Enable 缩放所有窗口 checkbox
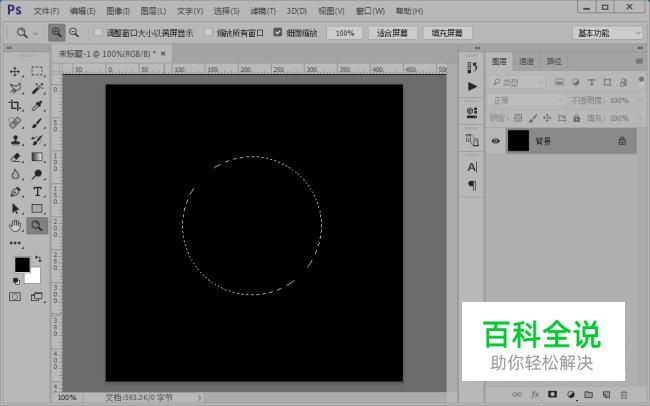The width and height of the screenshot is (650, 406). point(209,32)
